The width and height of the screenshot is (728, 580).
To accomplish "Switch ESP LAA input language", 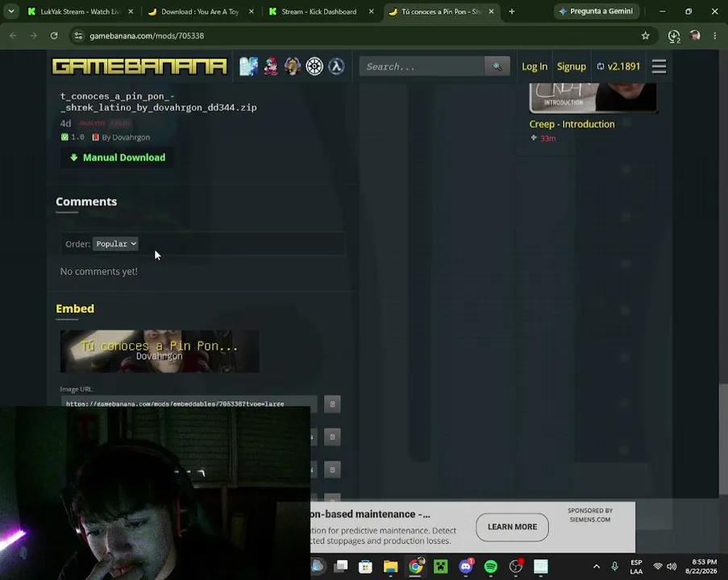I will pos(636,566).
